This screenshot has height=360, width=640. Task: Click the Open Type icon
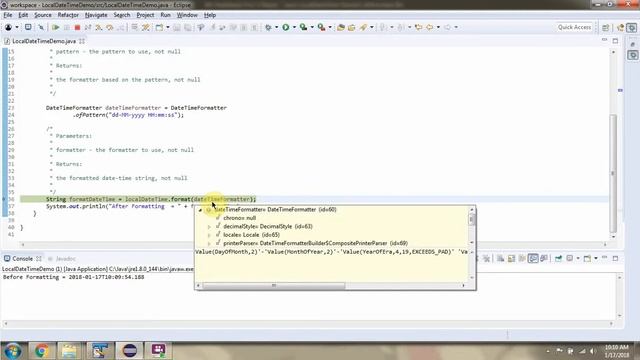[x=341, y=27]
